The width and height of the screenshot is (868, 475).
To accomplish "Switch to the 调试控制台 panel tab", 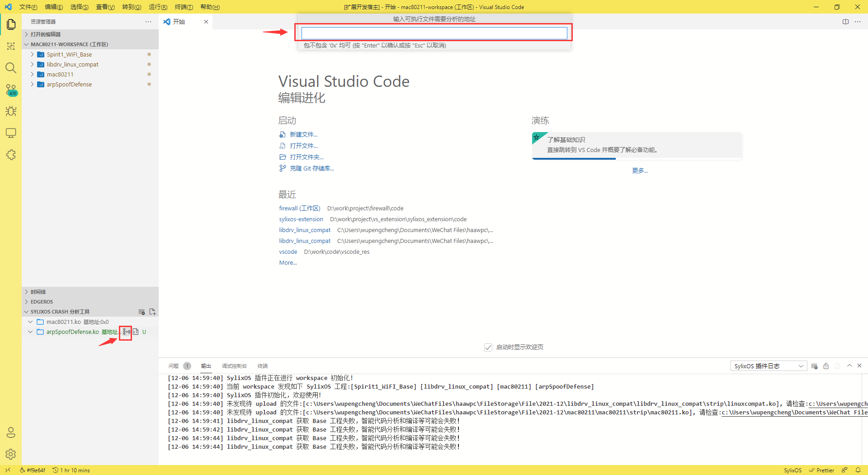I will click(234, 366).
